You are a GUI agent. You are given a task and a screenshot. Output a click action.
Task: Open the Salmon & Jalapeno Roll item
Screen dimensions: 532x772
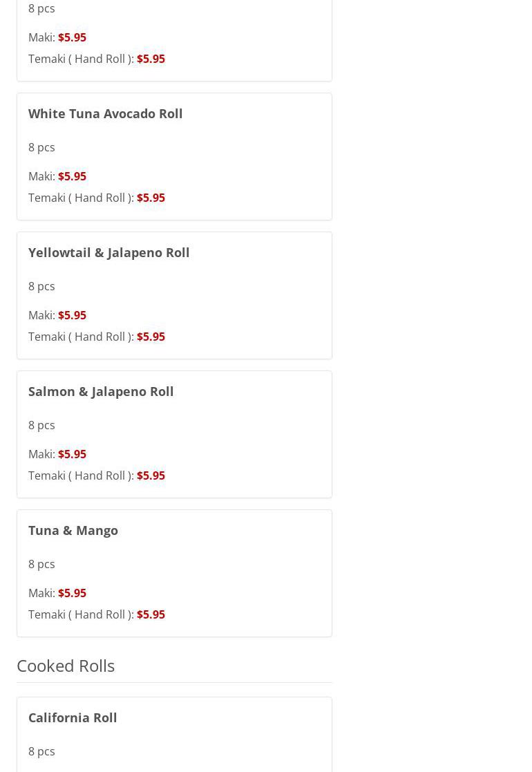tap(101, 391)
